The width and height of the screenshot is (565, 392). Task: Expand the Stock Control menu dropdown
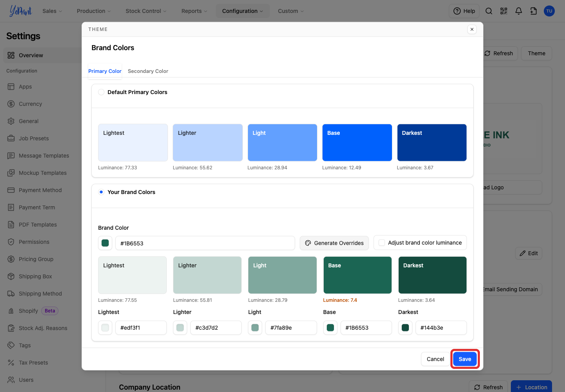point(146,11)
